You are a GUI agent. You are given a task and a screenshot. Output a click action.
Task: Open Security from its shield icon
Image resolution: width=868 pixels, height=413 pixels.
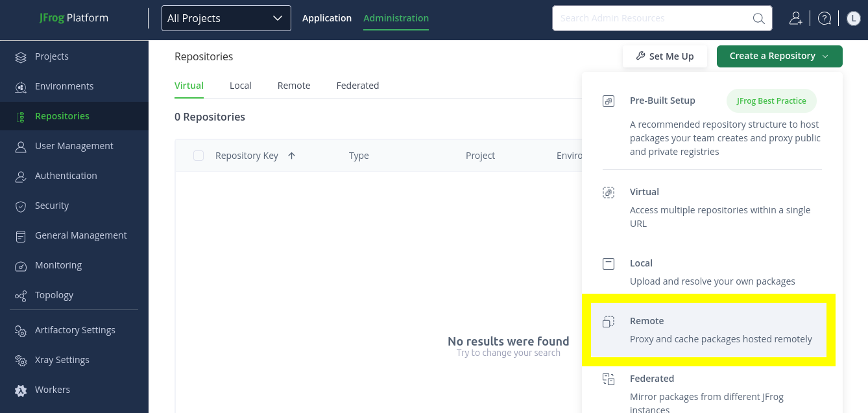[x=20, y=205]
